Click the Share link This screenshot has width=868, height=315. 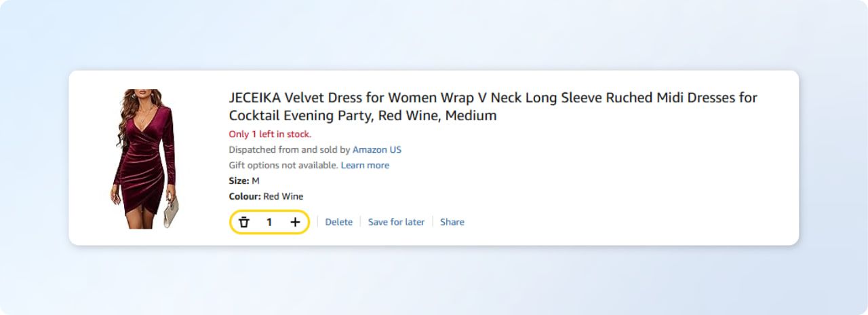452,222
